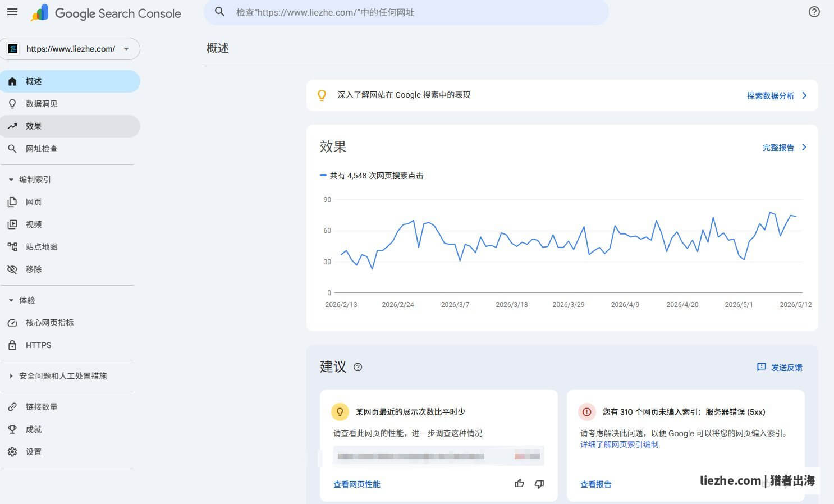Click the 查看网页性能 link
The width and height of the screenshot is (834, 504).
(357, 484)
